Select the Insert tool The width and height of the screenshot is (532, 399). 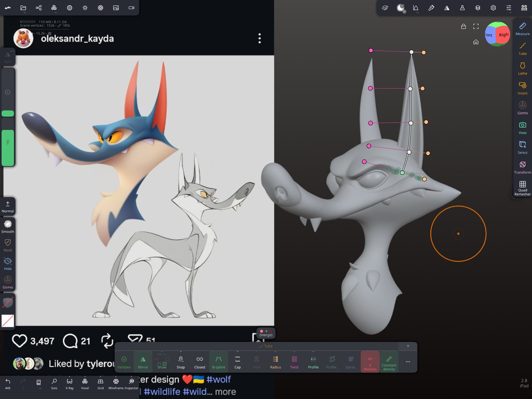point(523,88)
